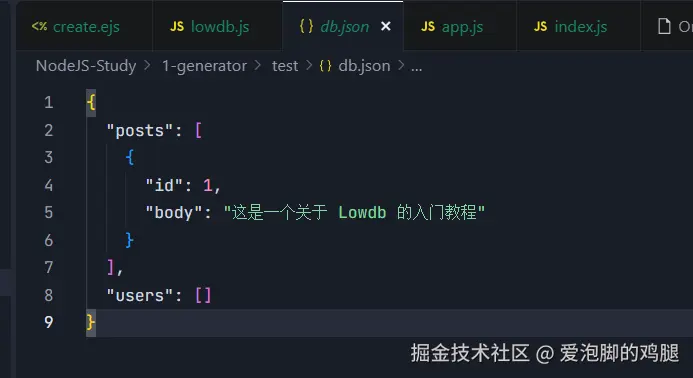Click the blue closing brace on line 6
The height and width of the screenshot is (378, 693).
pos(129,240)
